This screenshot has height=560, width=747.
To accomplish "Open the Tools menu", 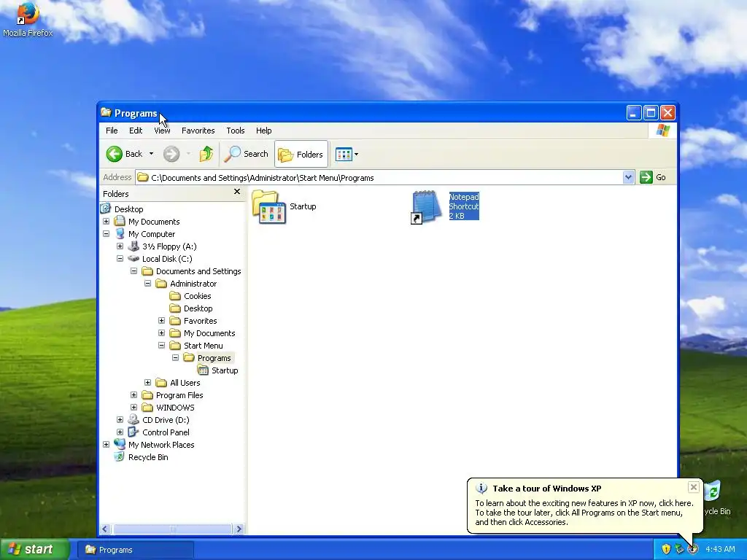I will point(236,131).
